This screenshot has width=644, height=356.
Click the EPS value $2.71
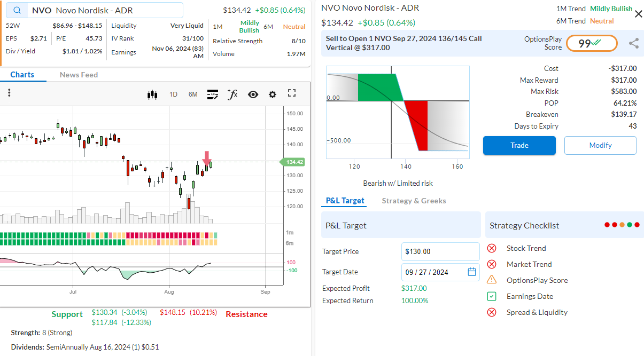click(38, 38)
